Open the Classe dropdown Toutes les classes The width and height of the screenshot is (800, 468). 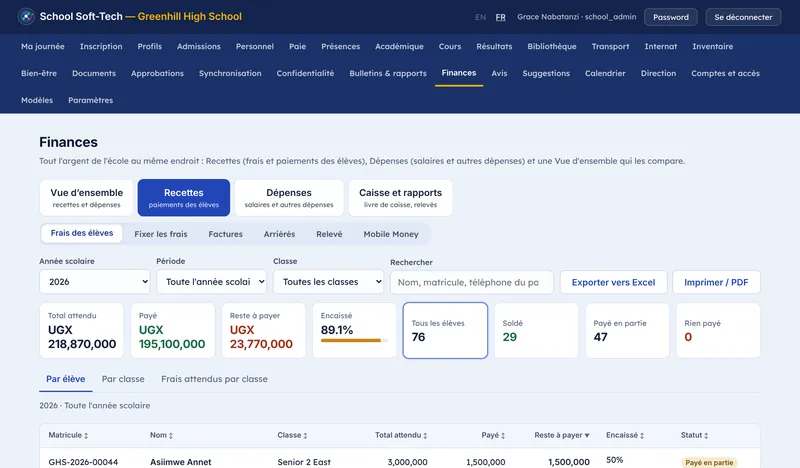point(328,282)
